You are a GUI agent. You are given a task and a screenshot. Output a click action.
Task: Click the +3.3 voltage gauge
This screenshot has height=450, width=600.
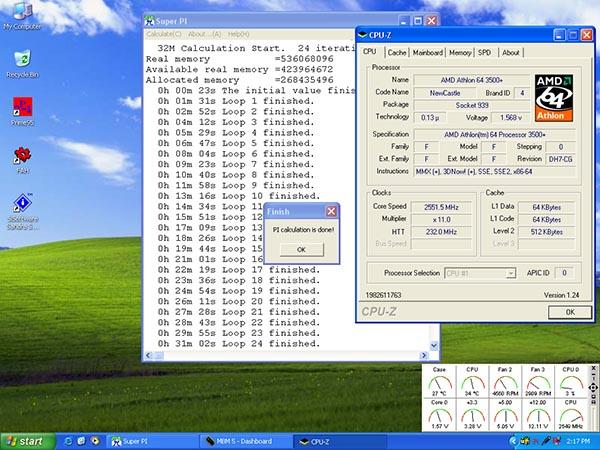(472, 414)
